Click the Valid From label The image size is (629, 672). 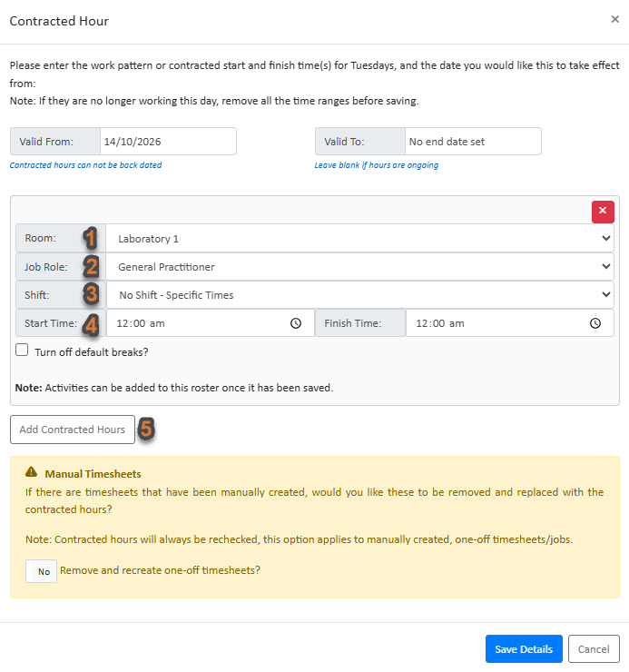(55, 142)
